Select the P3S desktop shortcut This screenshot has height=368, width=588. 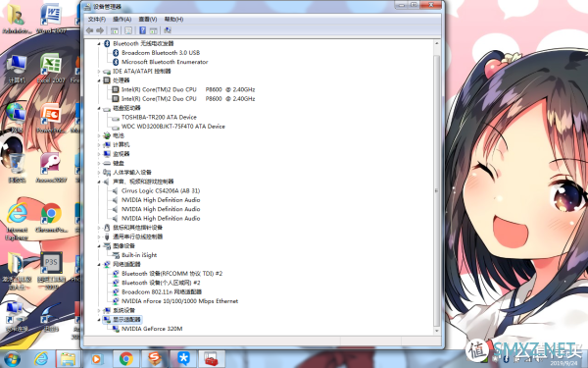(51, 271)
